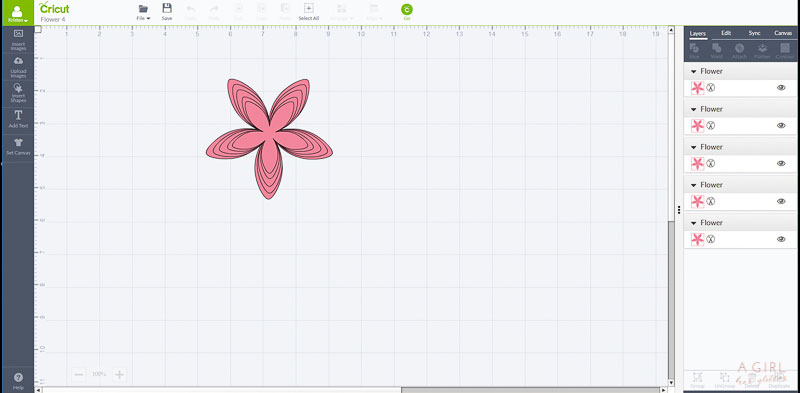Select the Add Text tool
The image size is (800, 393).
(18, 119)
